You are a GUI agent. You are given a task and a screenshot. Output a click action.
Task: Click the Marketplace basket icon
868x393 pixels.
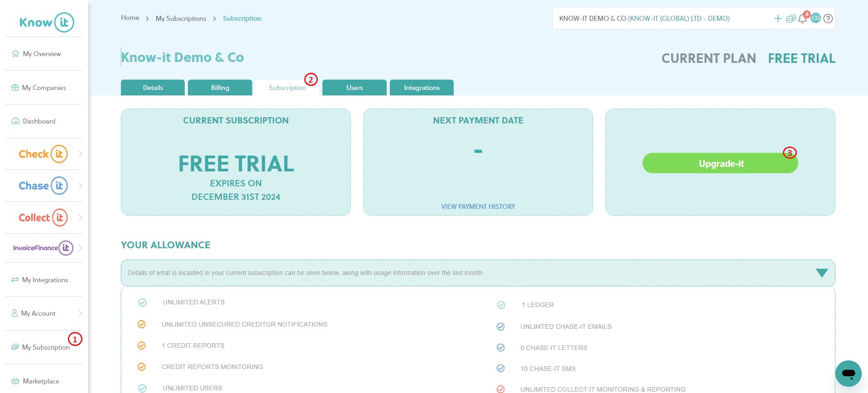pyautogui.click(x=15, y=381)
